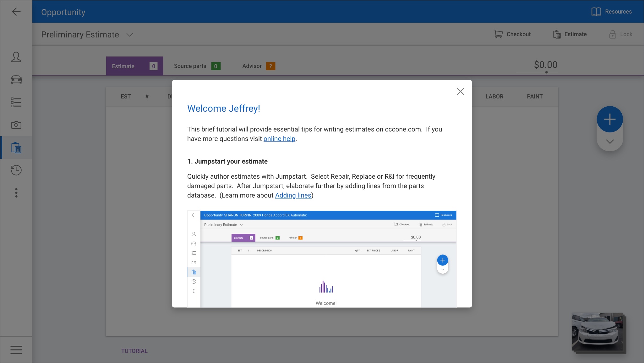This screenshot has height=363, width=644.
Task: Open the three-dot more options icon
Action: [x=16, y=193]
